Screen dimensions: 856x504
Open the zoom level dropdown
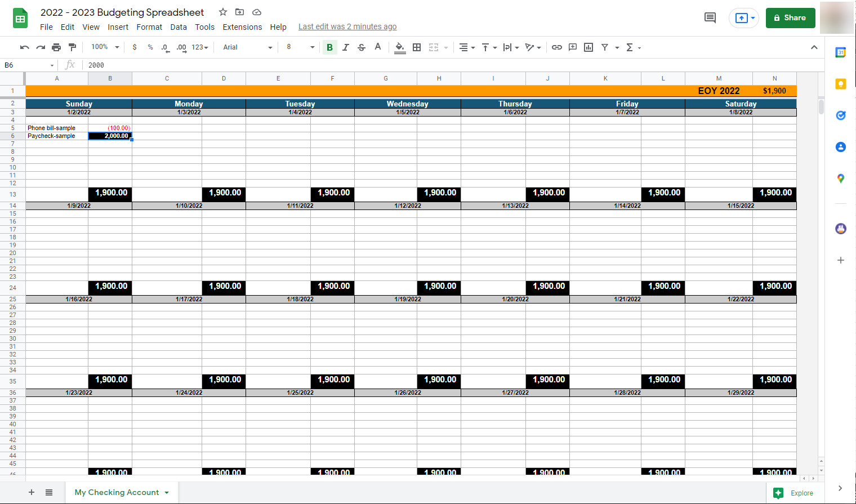pyautogui.click(x=105, y=47)
